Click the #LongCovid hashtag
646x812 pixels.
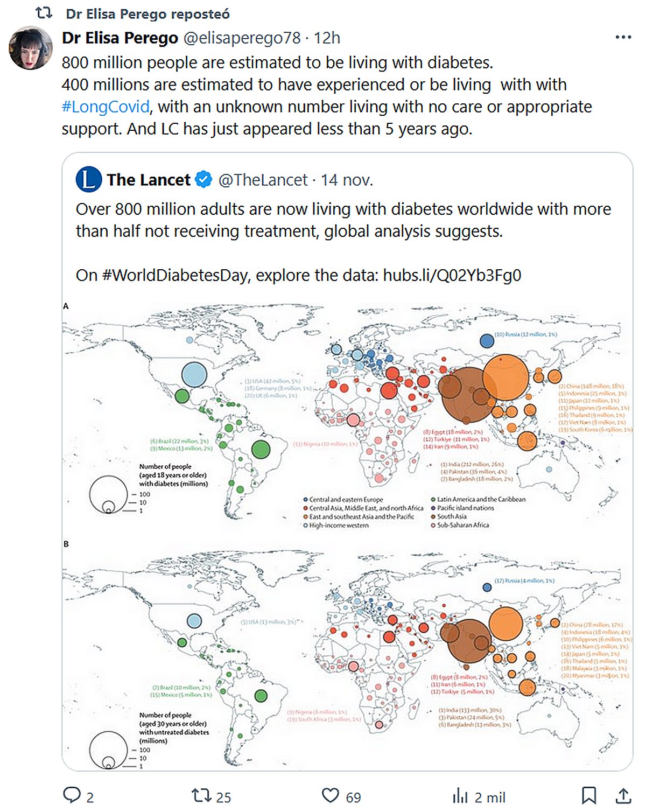tap(106, 107)
